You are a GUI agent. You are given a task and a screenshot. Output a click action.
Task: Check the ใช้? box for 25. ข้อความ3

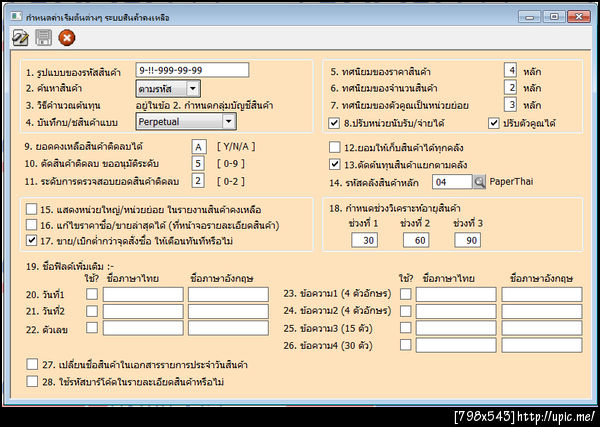(406, 328)
